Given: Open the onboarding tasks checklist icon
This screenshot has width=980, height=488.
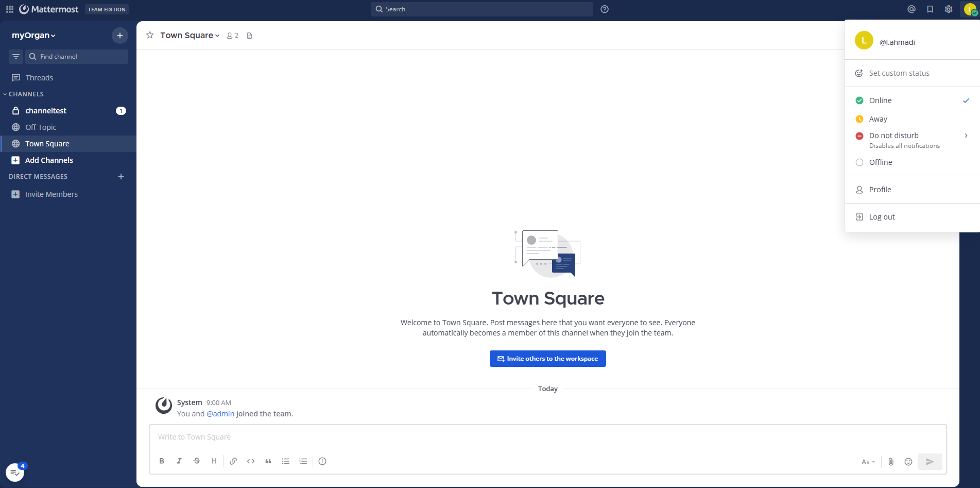Looking at the screenshot, I should coord(15,472).
